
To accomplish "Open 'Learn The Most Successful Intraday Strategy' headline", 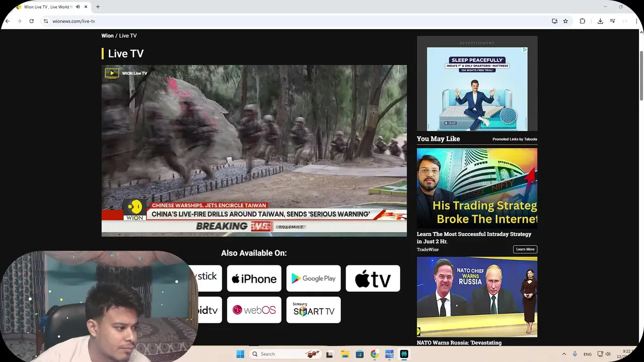I will (x=474, y=238).
